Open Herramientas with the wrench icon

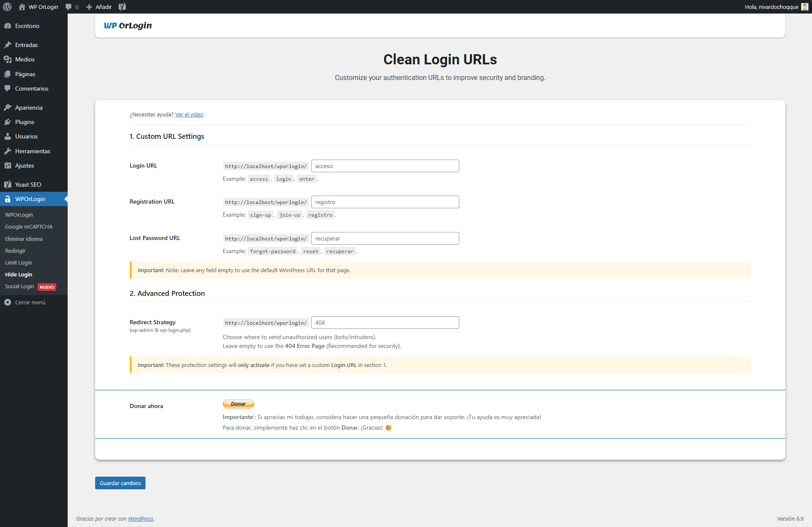8,151
